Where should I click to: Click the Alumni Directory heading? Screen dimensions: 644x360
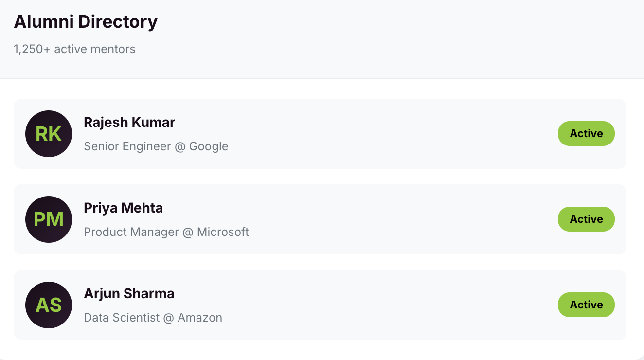point(86,22)
